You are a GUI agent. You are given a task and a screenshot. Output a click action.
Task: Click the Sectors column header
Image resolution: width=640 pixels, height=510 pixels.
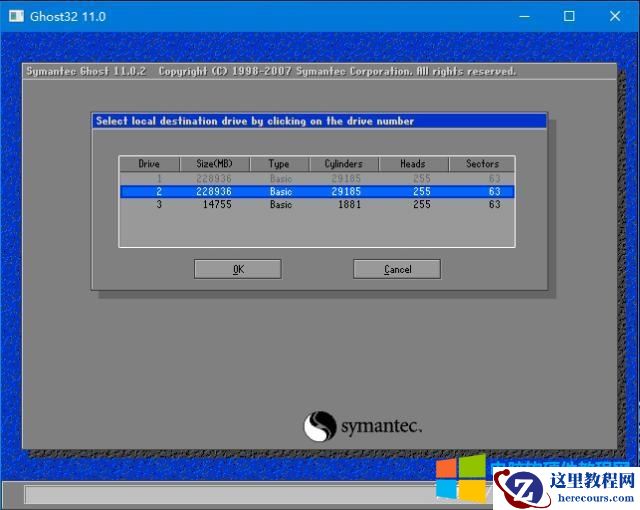coord(482,164)
